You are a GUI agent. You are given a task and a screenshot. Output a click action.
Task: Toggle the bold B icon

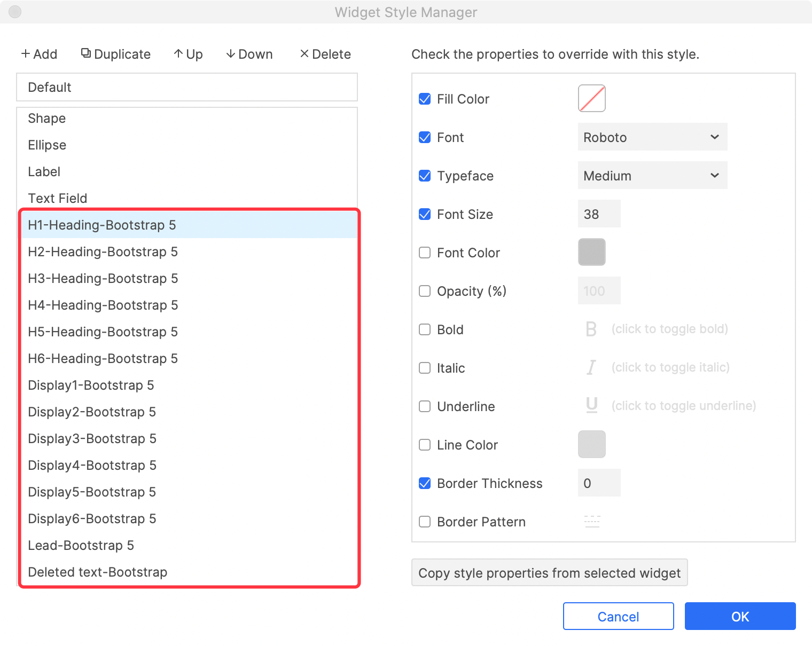pyautogui.click(x=591, y=329)
